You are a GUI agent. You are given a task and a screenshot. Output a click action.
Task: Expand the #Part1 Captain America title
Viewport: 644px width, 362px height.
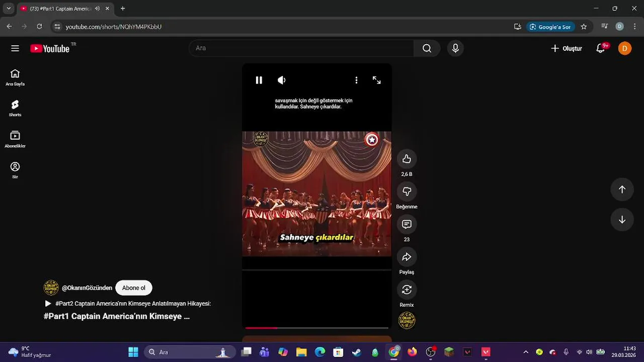(117, 316)
